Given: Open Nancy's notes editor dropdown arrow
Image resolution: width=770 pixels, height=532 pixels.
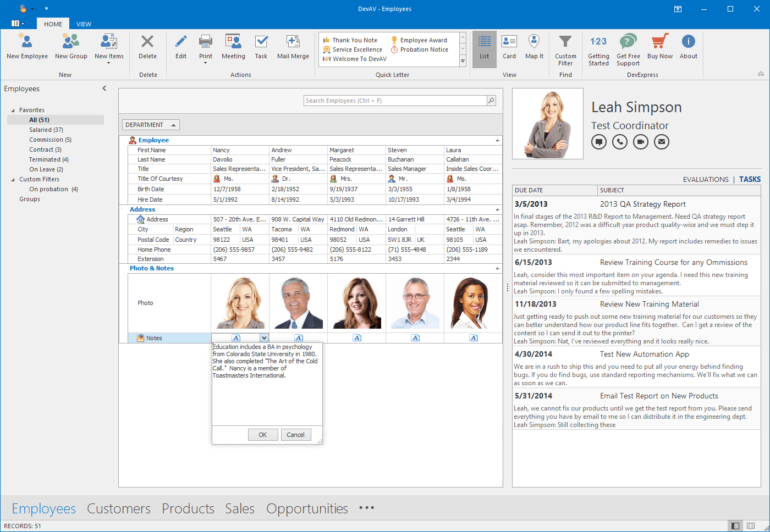Looking at the screenshot, I should pos(264,337).
